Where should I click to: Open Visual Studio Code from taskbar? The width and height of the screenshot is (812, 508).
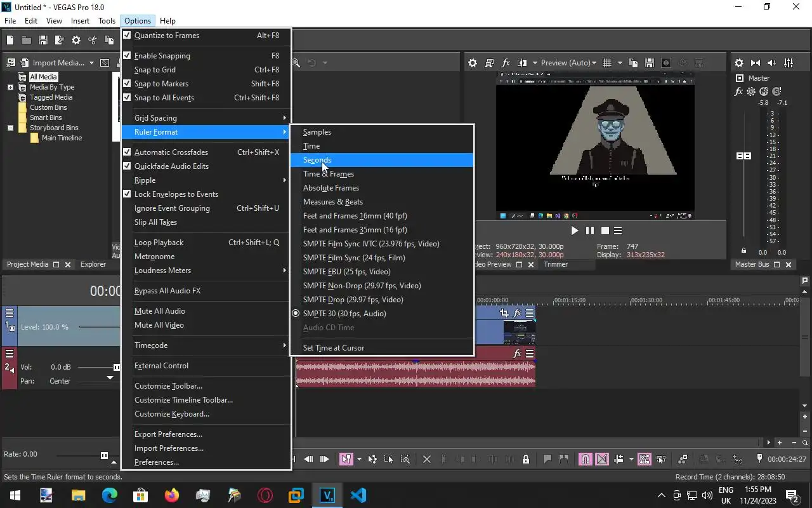(x=358, y=495)
